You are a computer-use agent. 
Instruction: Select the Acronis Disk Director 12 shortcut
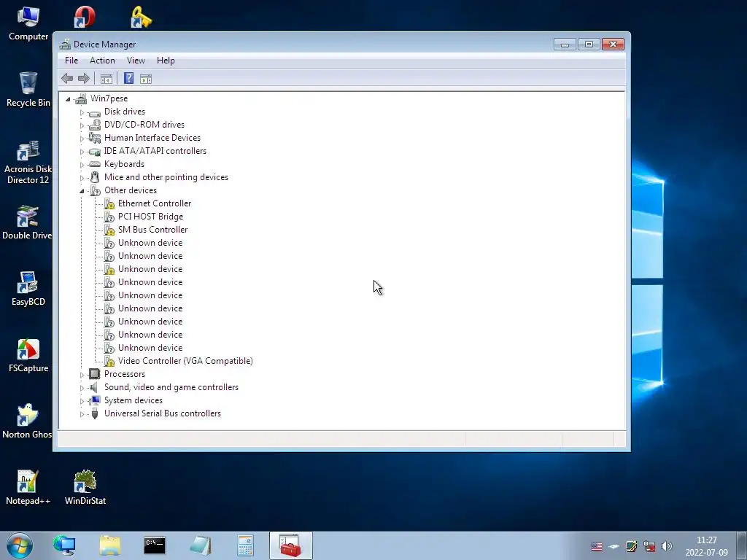click(x=28, y=162)
